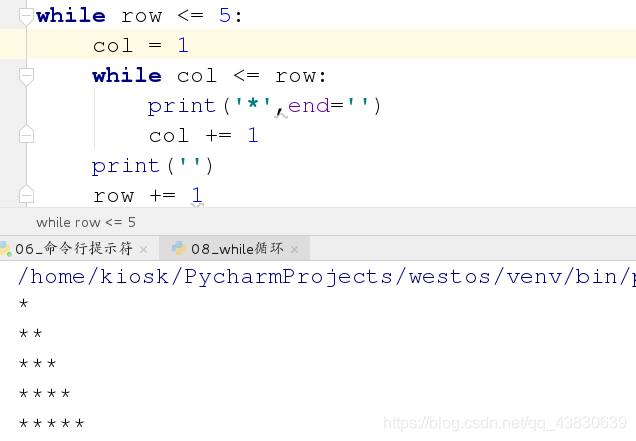Viewport: 636px width, 441px height.
Task: Click the 'while row <= 5' breadcrumb
Action: [86, 222]
